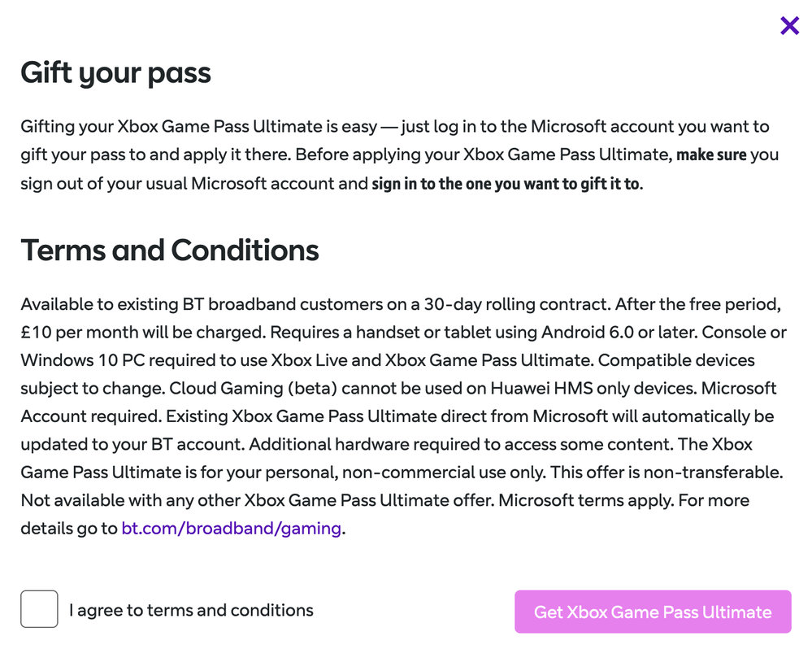Click the "I agree to terms and conditions" label

click(x=191, y=610)
